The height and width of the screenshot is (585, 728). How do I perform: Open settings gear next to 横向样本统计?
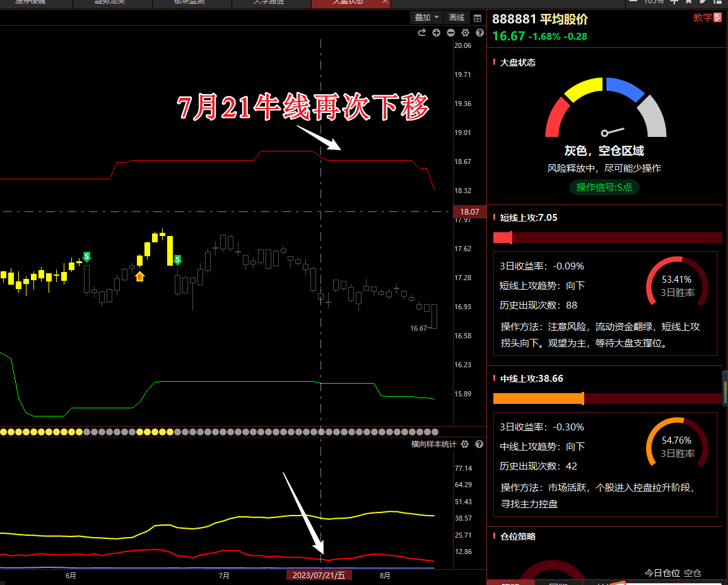pyautogui.click(x=465, y=444)
